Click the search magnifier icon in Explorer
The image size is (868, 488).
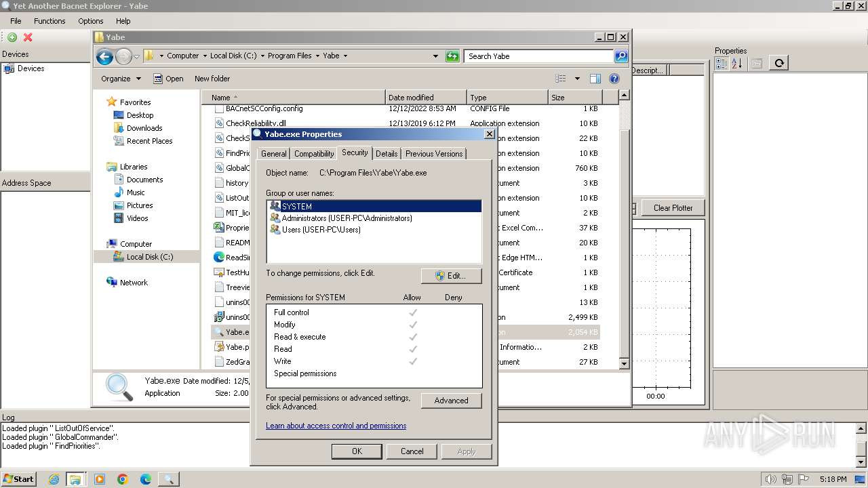tap(620, 56)
